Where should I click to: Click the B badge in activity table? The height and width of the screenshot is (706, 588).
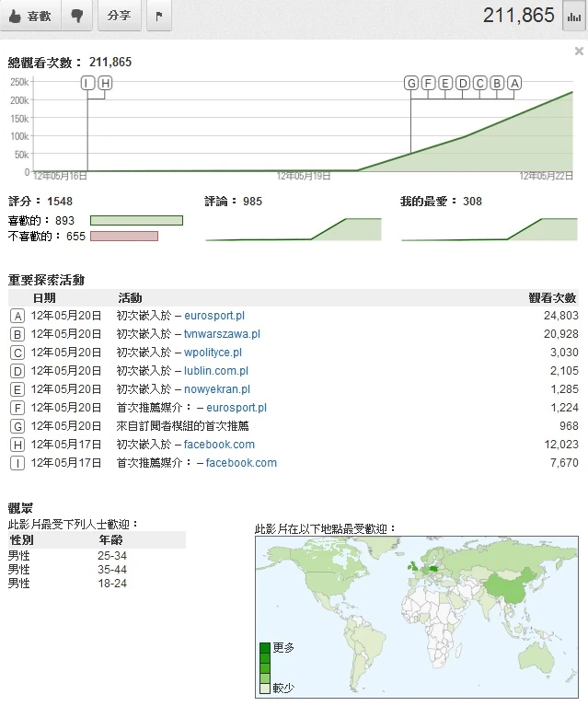(x=17, y=334)
